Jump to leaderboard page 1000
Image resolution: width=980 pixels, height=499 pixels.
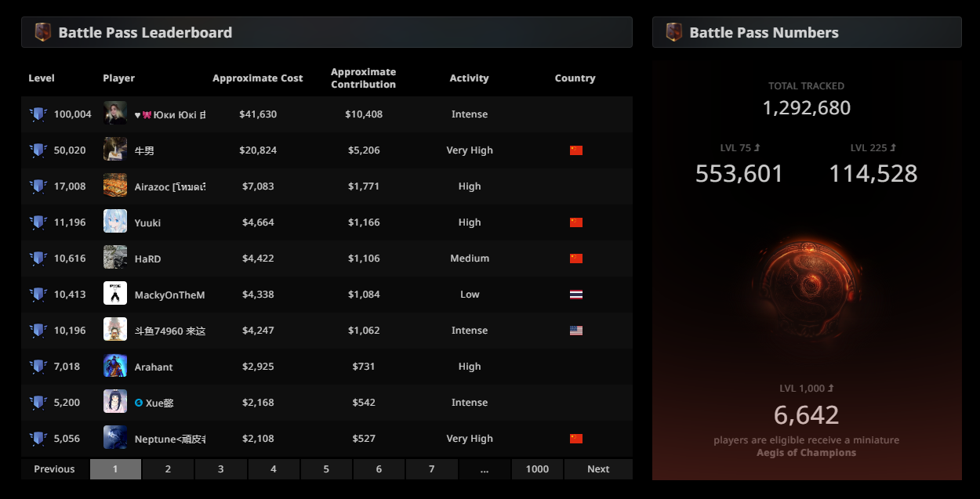click(537, 469)
